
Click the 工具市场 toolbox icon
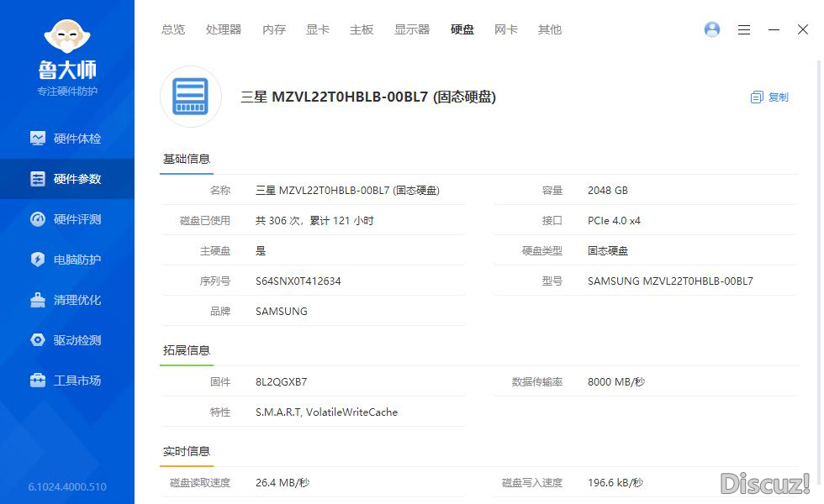38,380
